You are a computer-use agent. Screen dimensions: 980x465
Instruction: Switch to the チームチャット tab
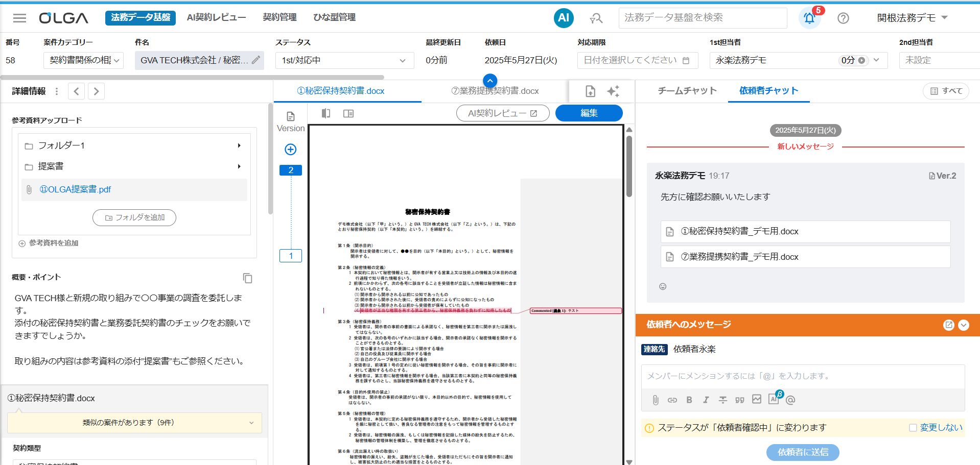(x=687, y=91)
